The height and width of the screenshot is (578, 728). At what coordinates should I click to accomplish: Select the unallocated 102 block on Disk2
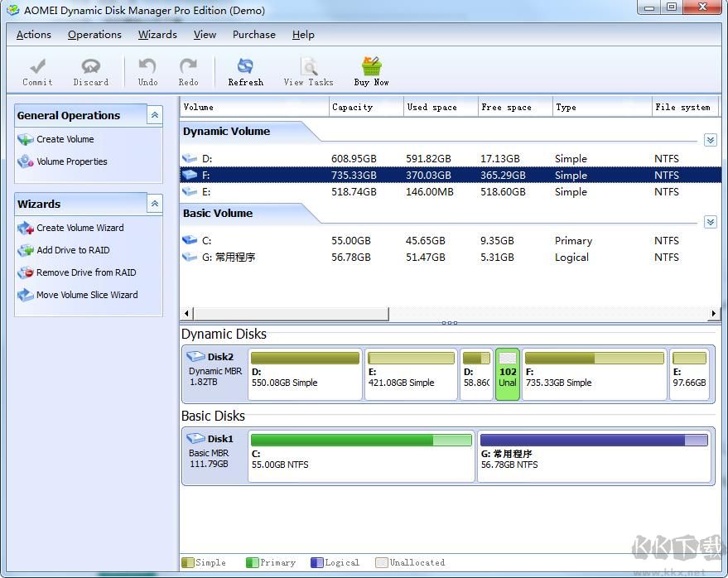(x=508, y=374)
